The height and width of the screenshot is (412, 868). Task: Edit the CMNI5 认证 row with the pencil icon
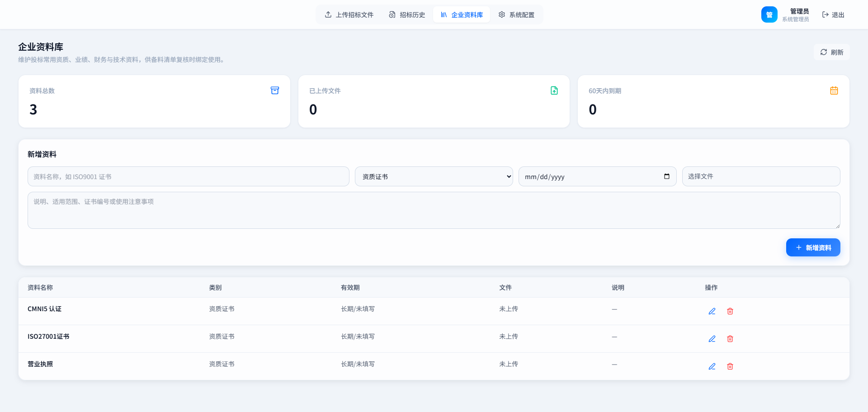pyautogui.click(x=712, y=311)
